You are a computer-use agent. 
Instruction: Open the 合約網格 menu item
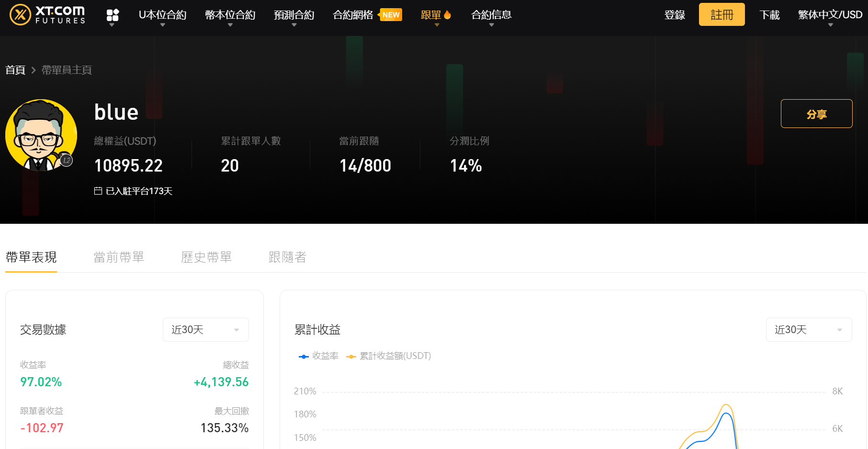353,15
